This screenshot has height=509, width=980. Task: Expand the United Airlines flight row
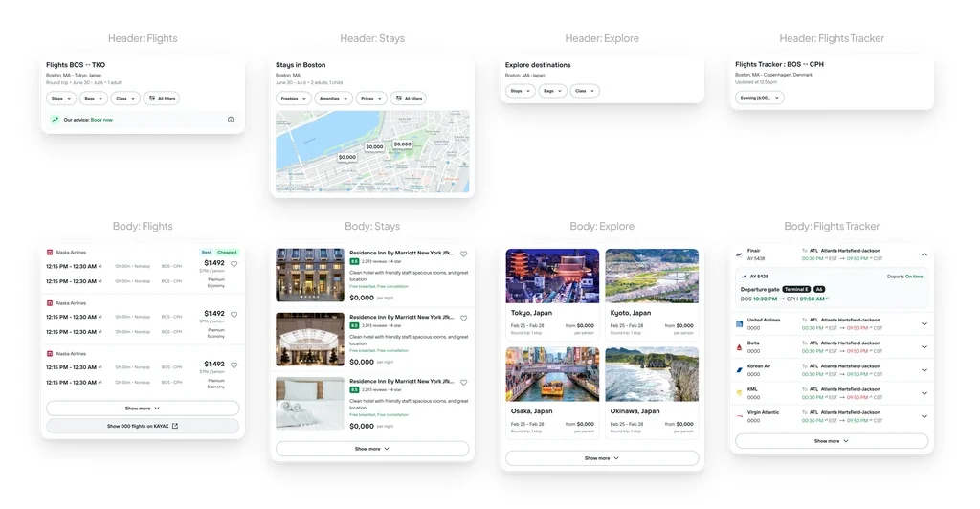pyautogui.click(x=924, y=323)
